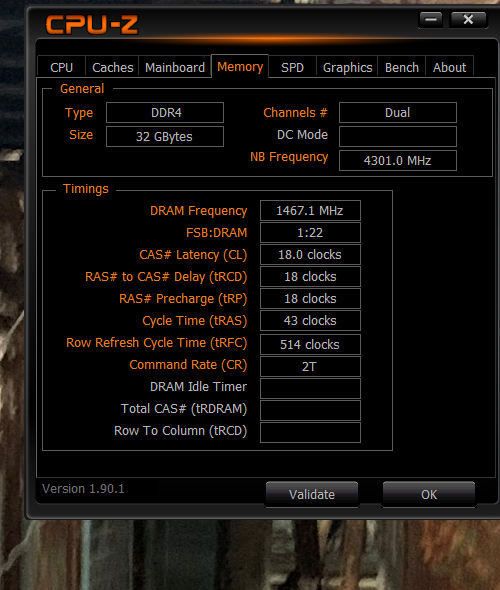Open the Caches tab
Image resolution: width=500 pixels, height=590 pixels.
click(x=112, y=67)
